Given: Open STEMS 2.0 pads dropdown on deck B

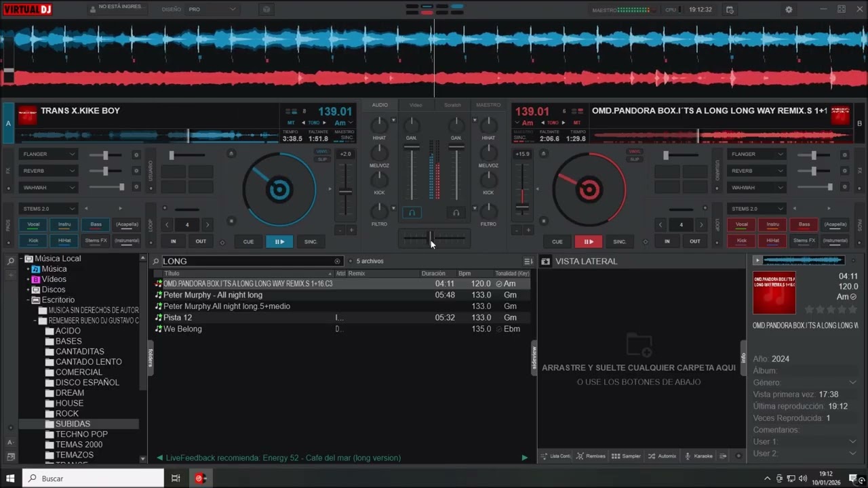Looking at the screenshot, I should click(x=757, y=209).
